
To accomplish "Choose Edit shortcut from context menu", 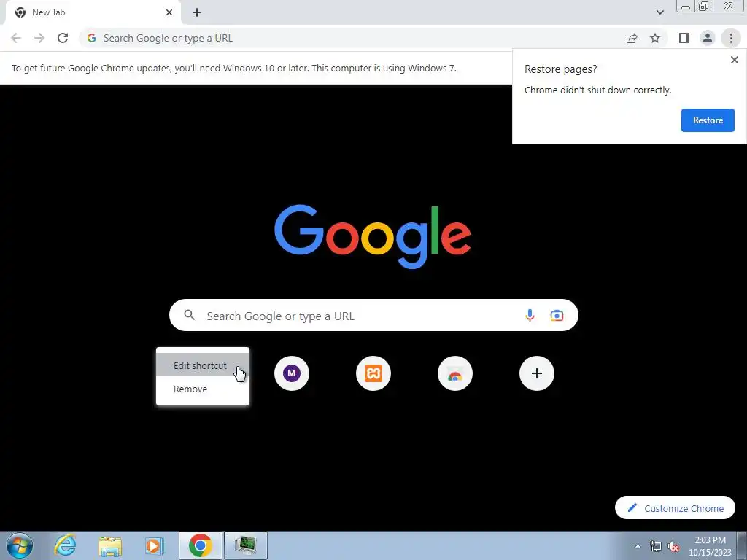I will point(203,365).
